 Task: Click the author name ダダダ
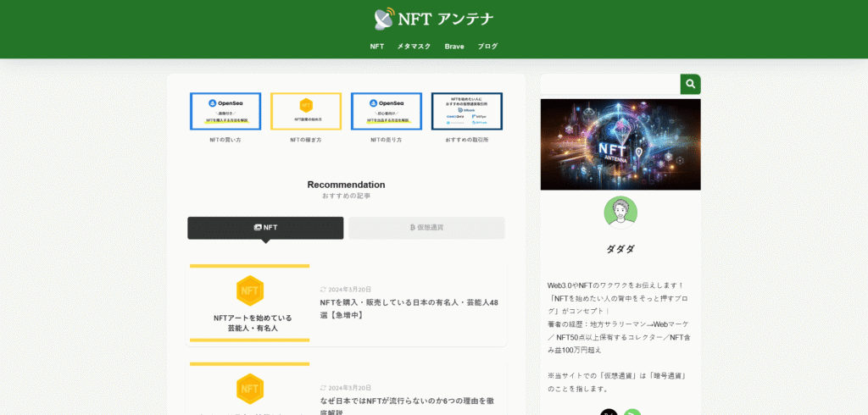pyautogui.click(x=620, y=249)
